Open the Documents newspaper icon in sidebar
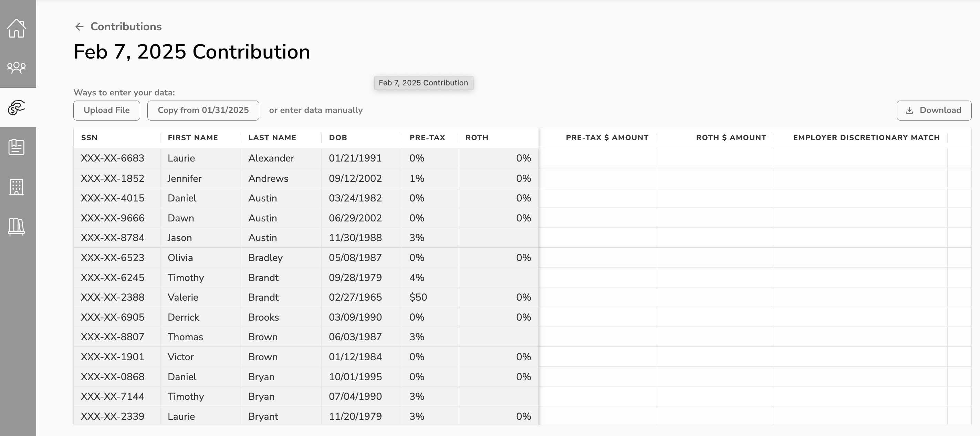 [x=17, y=147]
